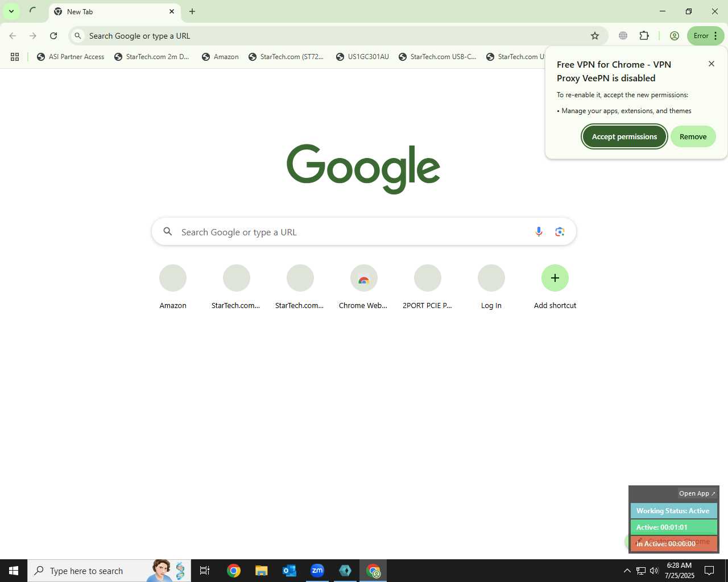Open Outlook from taskbar
Image resolution: width=728 pixels, height=582 pixels.
[289, 571]
